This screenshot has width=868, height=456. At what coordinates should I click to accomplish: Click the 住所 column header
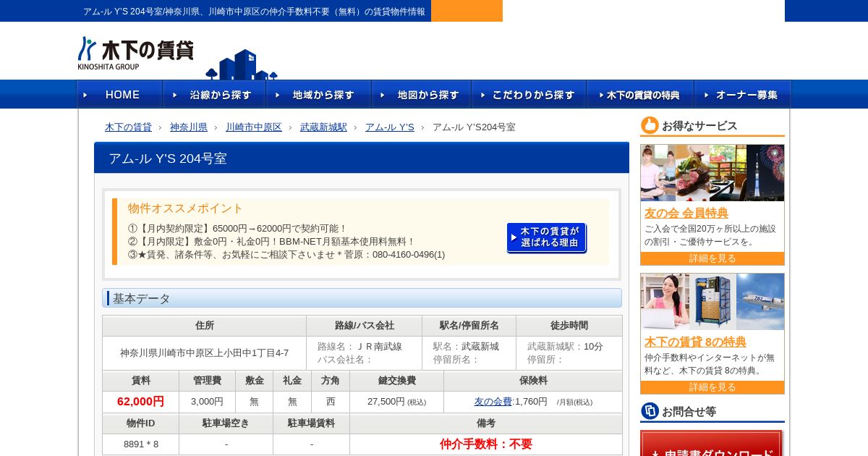coord(205,326)
